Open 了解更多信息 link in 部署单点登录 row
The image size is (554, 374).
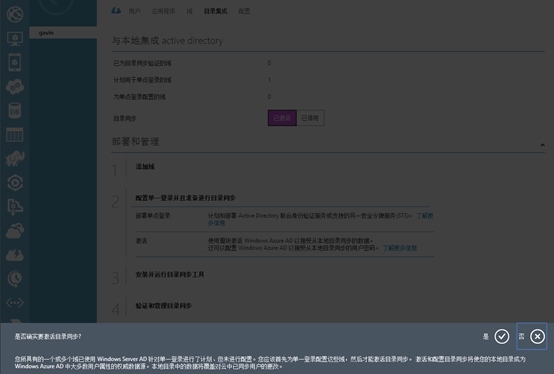425,216
